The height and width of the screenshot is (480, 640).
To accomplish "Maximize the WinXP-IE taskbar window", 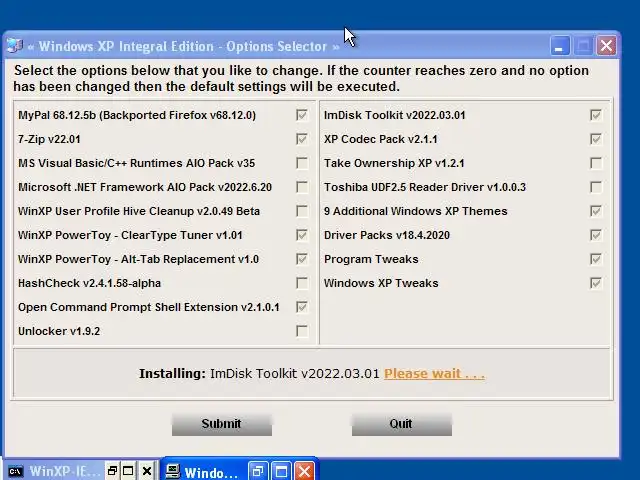I will tap(128, 471).
